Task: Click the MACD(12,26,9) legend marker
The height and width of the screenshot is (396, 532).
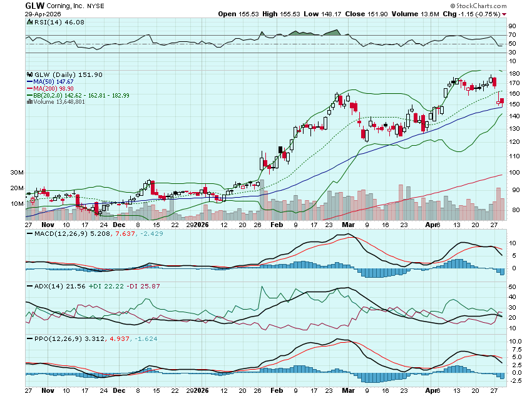Action: point(29,233)
